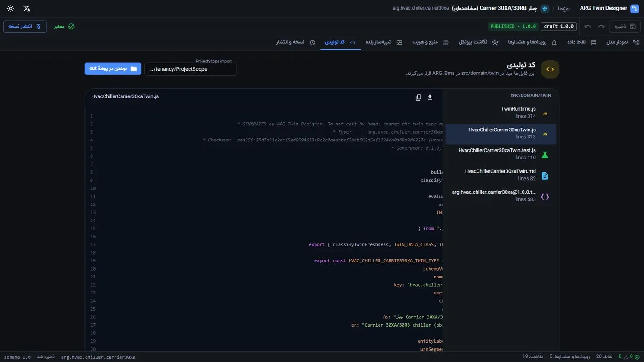
Task: Click the ARG Twin Designer logo icon
Action: click(635, 8)
